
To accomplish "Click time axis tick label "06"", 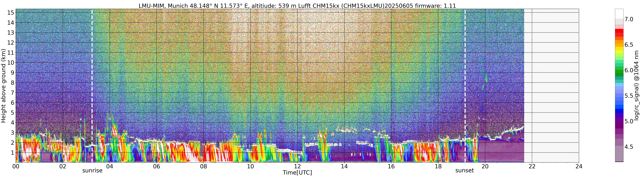I will (156, 166).
